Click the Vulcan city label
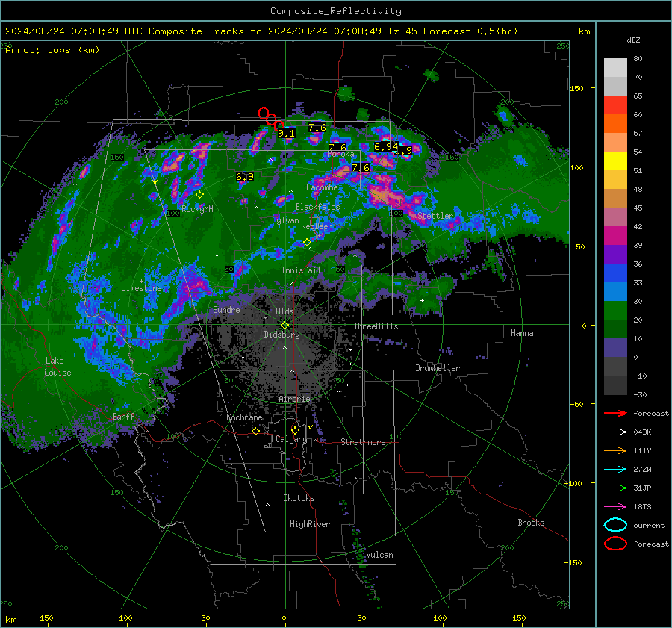Viewport: 672px width, 628px height. click(379, 555)
